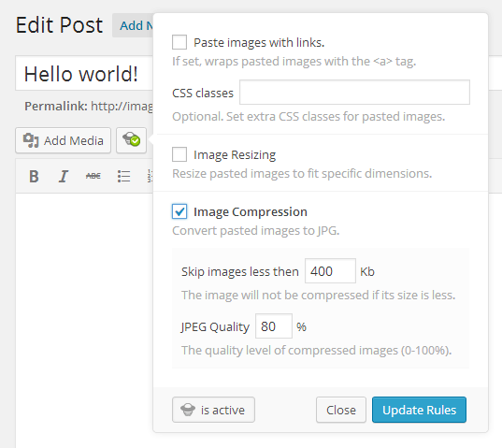This screenshot has height=448, width=502.
Task: Click the CSS classes input field
Action: [354, 93]
